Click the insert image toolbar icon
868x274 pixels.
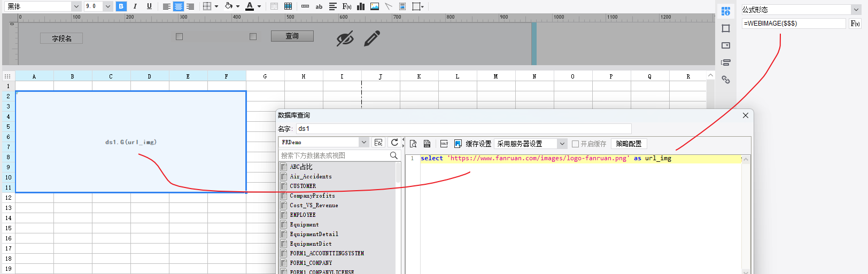click(x=375, y=6)
